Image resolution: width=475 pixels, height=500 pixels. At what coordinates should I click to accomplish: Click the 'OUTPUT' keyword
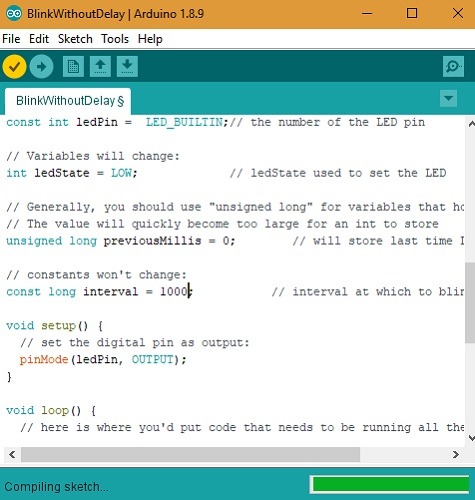153,360
